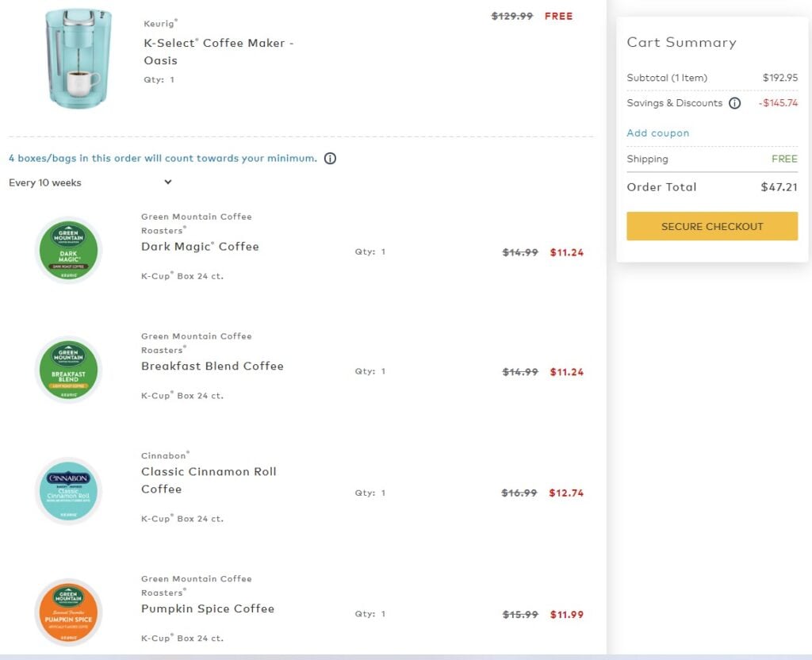Click the Cinnabon Cinnamon Roll pod image
The width and height of the screenshot is (812, 660).
(69, 490)
